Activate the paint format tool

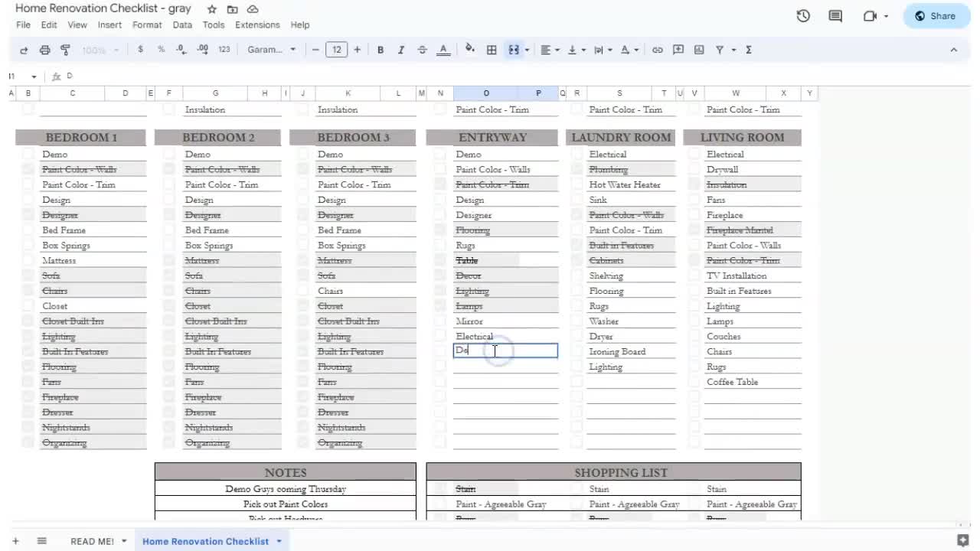click(65, 50)
